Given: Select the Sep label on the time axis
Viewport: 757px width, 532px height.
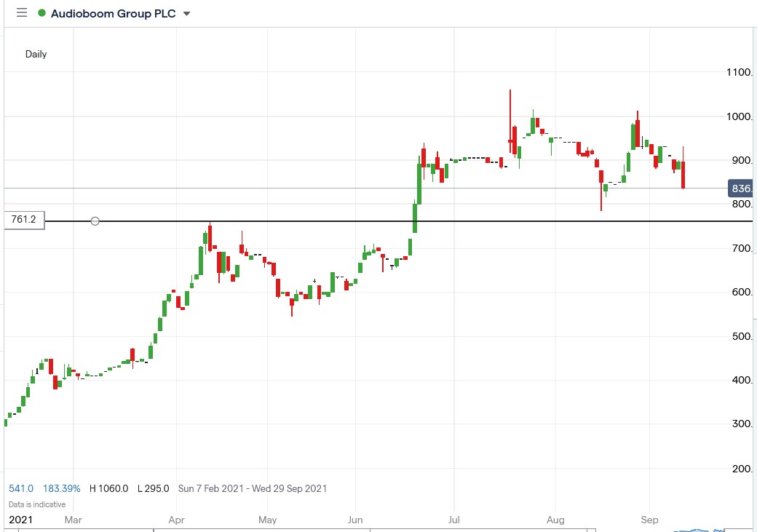Looking at the screenshot, I should point(650,520).
